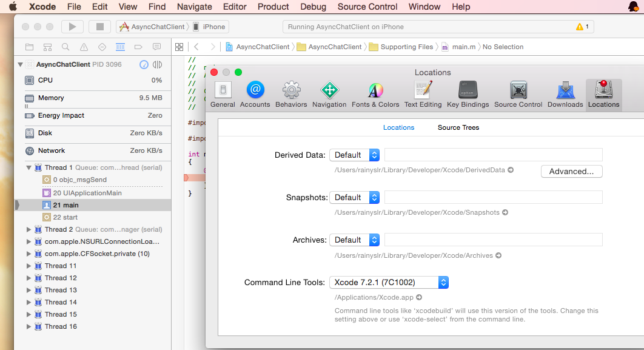Open the Navigation preferences pane
This screenshot has width=644, height=350.
coord(329,95)
